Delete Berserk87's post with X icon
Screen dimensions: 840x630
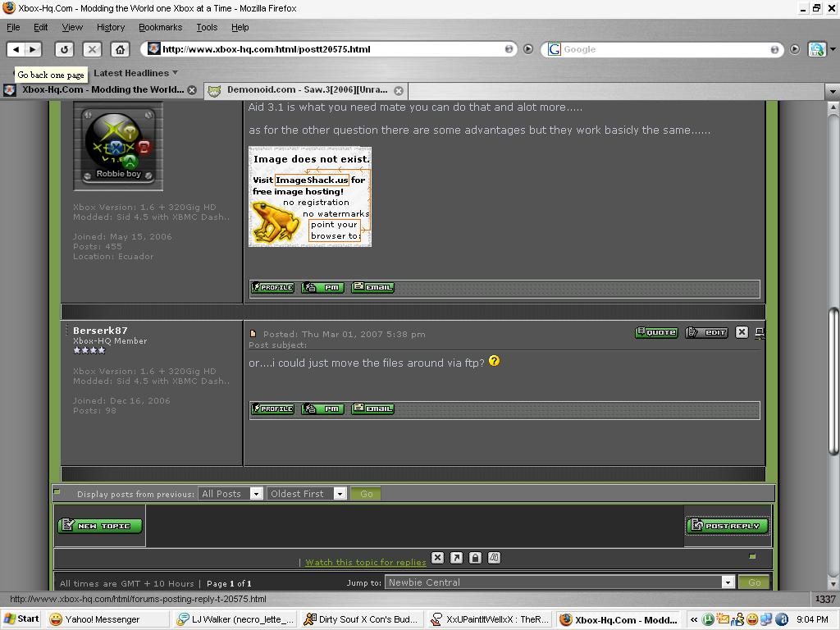click(742, 333)
